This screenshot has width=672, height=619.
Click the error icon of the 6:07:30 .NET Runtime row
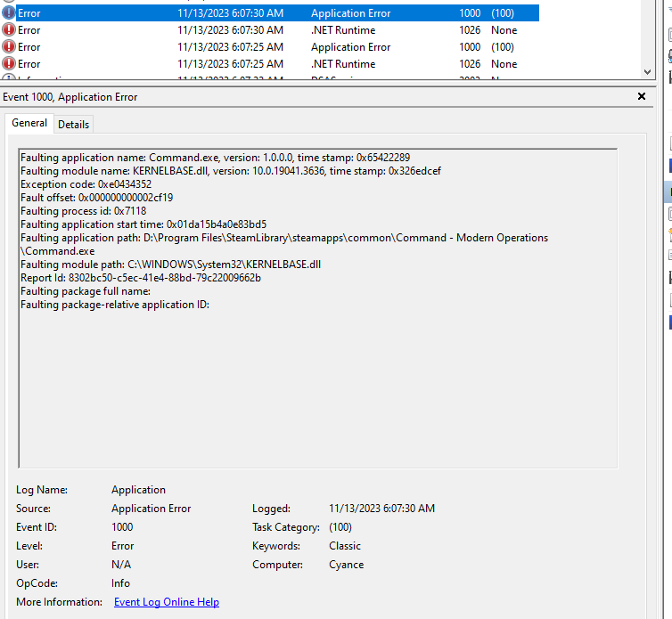tap(9, 30)
